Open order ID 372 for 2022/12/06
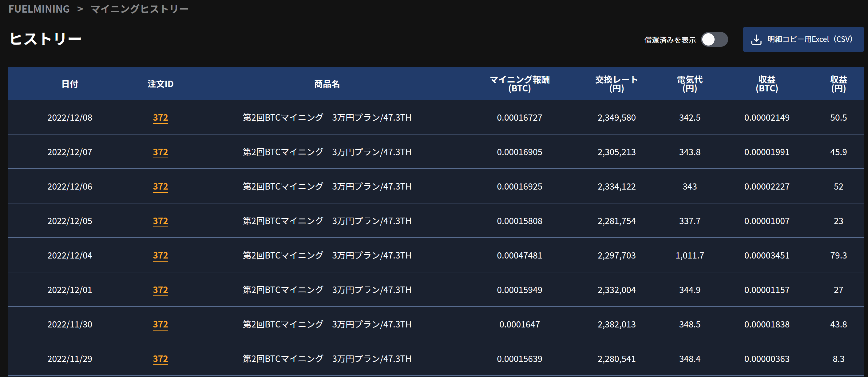Screen dimensions: 868x377 [161, 186]
